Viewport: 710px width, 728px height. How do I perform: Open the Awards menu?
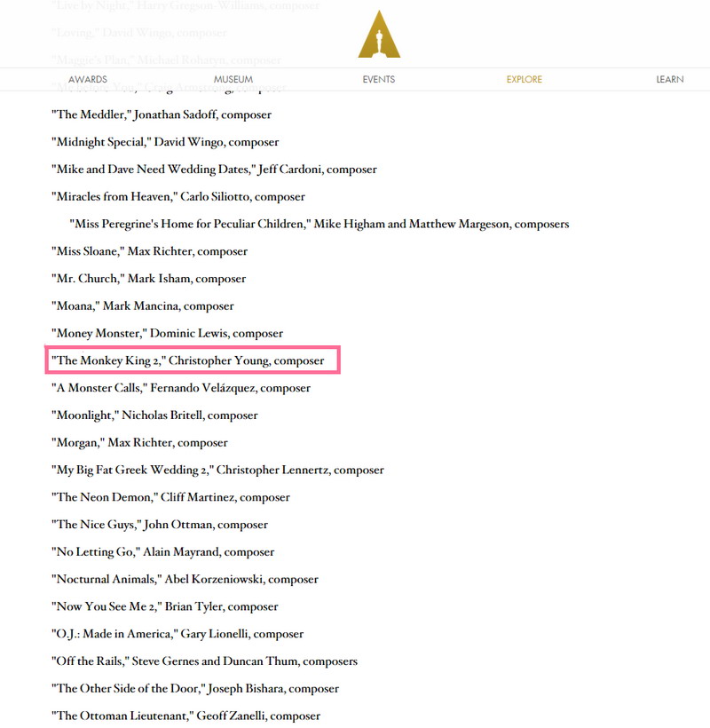pos(88,80)
